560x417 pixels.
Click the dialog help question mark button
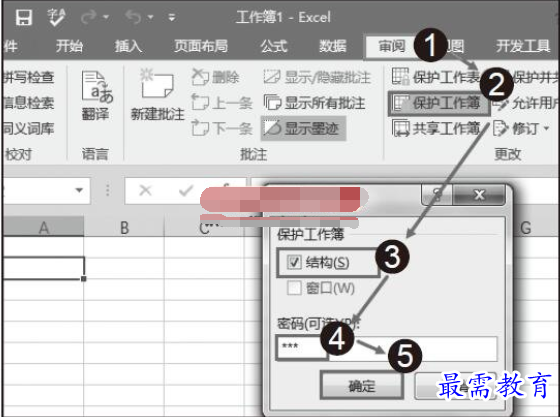click(437, 195)
